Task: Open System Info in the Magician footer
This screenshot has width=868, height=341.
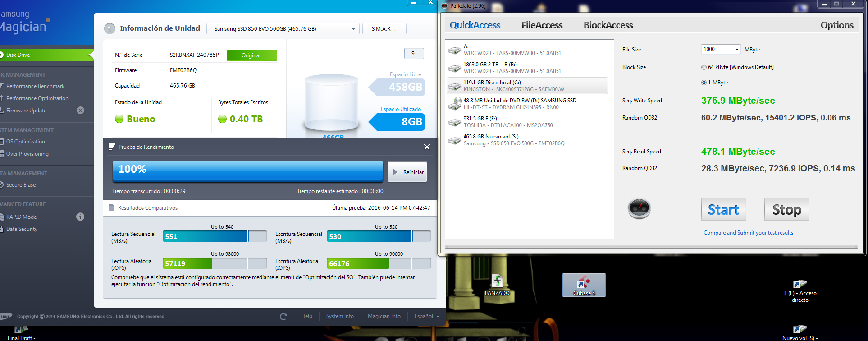Action: click(340, 317)
